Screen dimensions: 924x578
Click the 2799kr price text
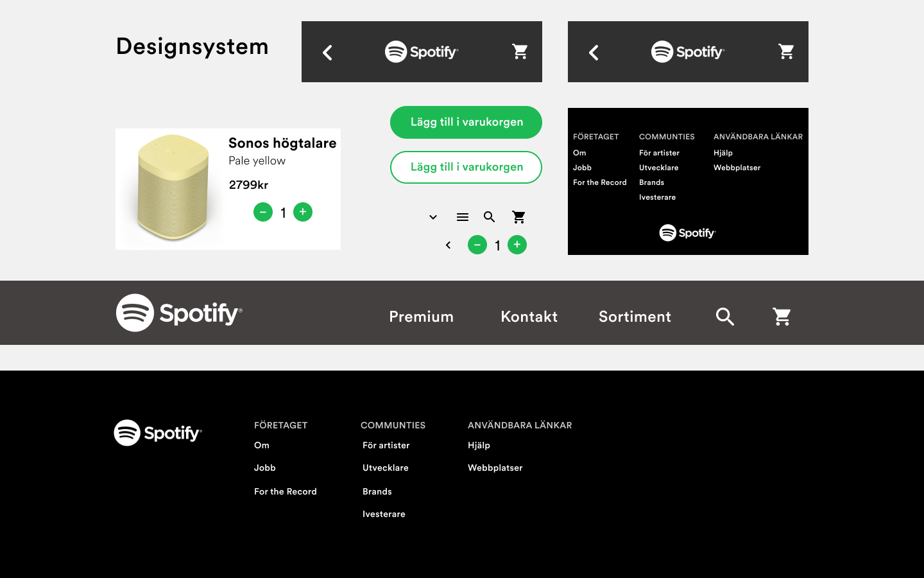(x=248, y=185)
